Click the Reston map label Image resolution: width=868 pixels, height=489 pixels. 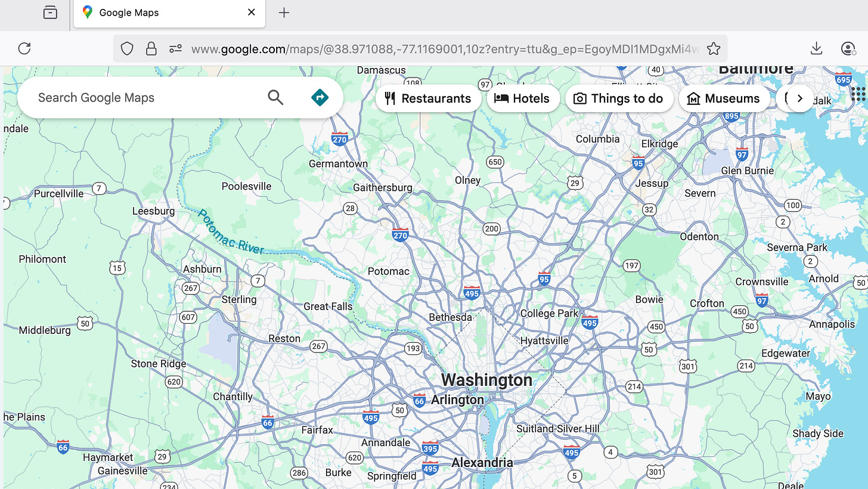coord(284,338)
